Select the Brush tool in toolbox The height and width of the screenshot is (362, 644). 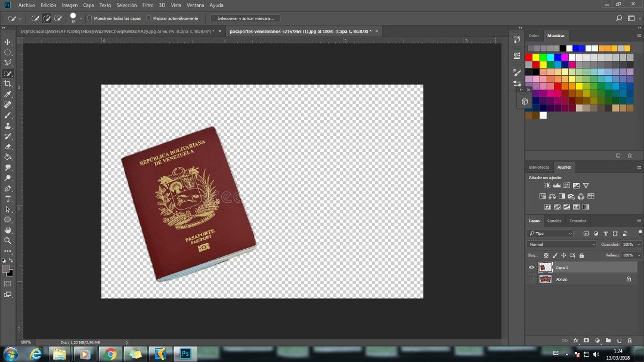point(8,116)
